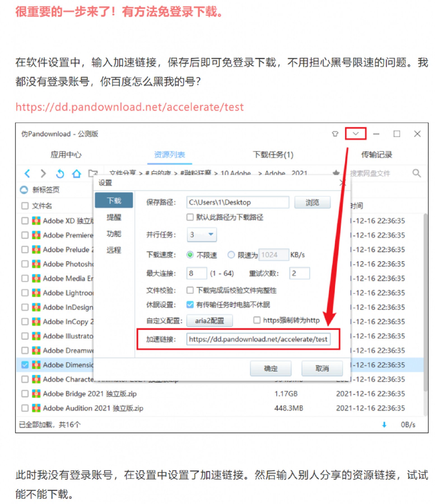Viewport: 435px width, 504px height.
Task: Enable 下载完成后校验文件完整性 checkbox
Action: [x=190, y=290]
